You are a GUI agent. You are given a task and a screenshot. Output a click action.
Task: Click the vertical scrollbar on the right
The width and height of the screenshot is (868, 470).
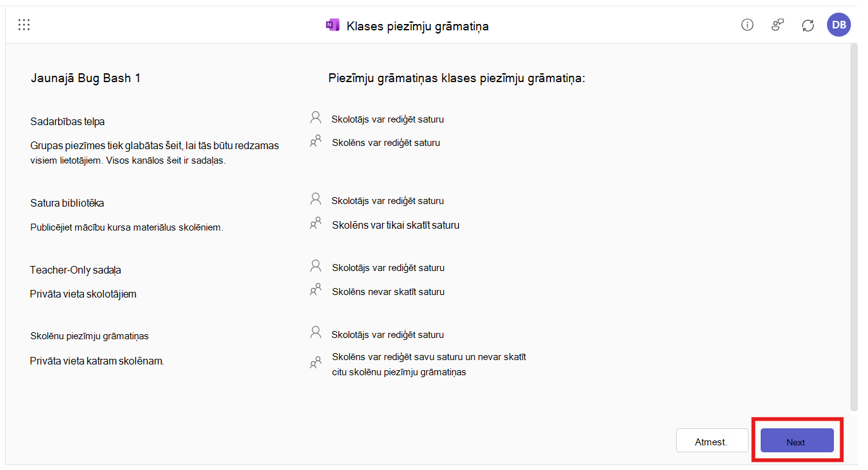(x=854, y=227)
